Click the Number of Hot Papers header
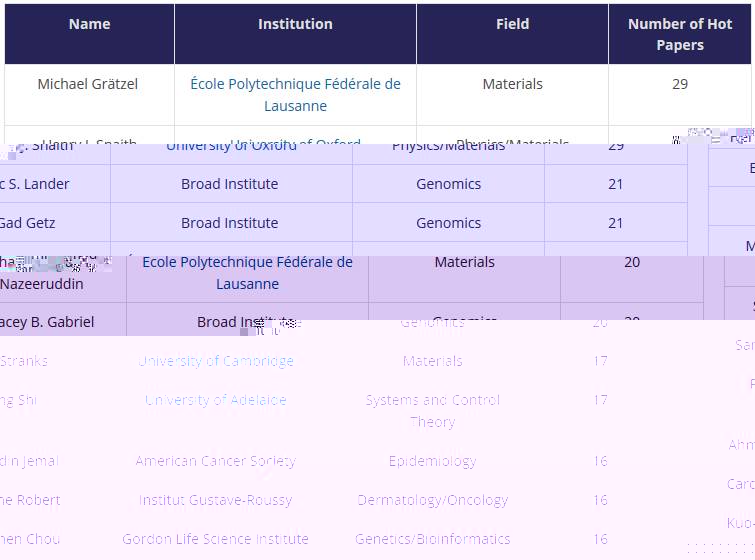This screenshot has width=755, height=560. (x=679, y=35)
